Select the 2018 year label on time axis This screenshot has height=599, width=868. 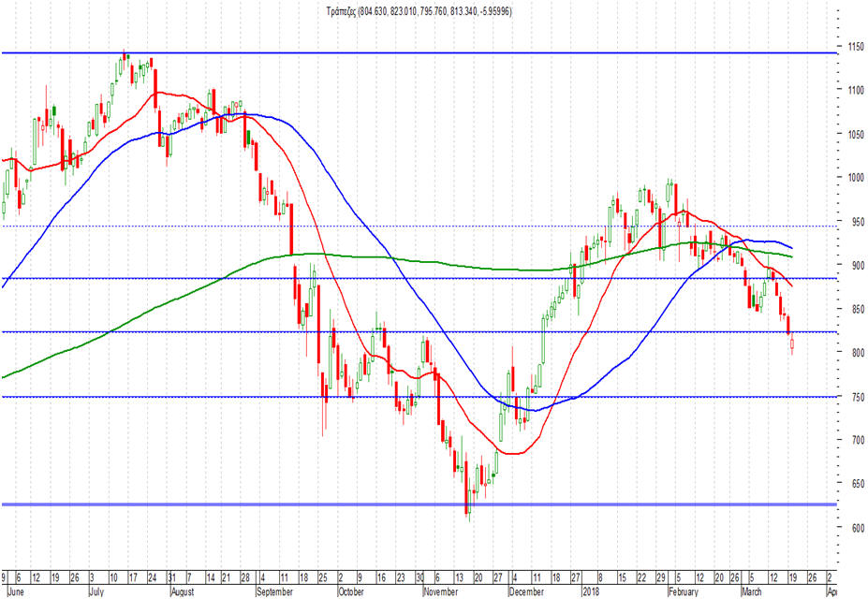pos(591,592)
